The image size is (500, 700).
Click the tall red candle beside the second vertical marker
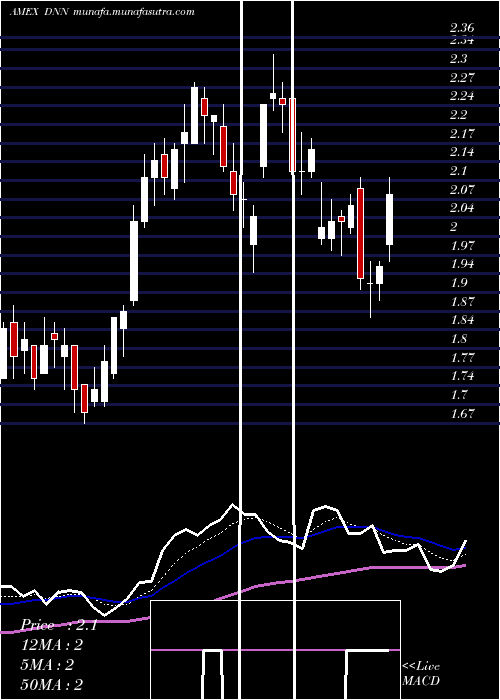pos(292,135)
